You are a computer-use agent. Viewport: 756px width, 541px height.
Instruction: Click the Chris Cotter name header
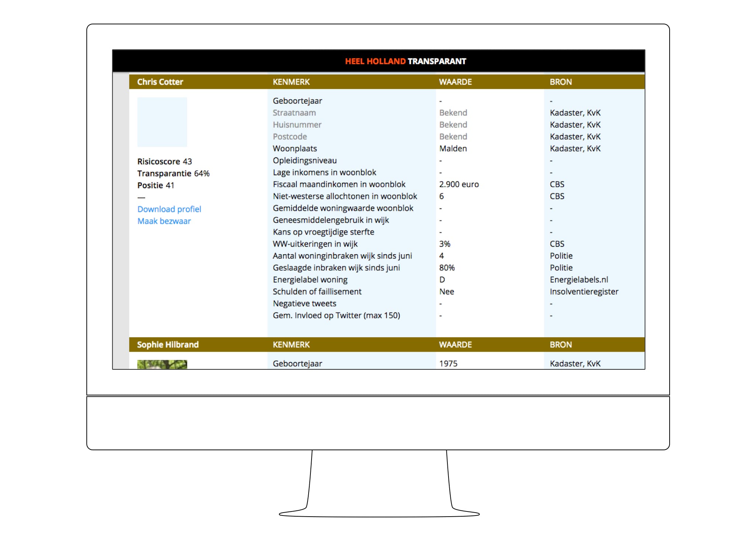pyautogui.click(x=160, y=82)
